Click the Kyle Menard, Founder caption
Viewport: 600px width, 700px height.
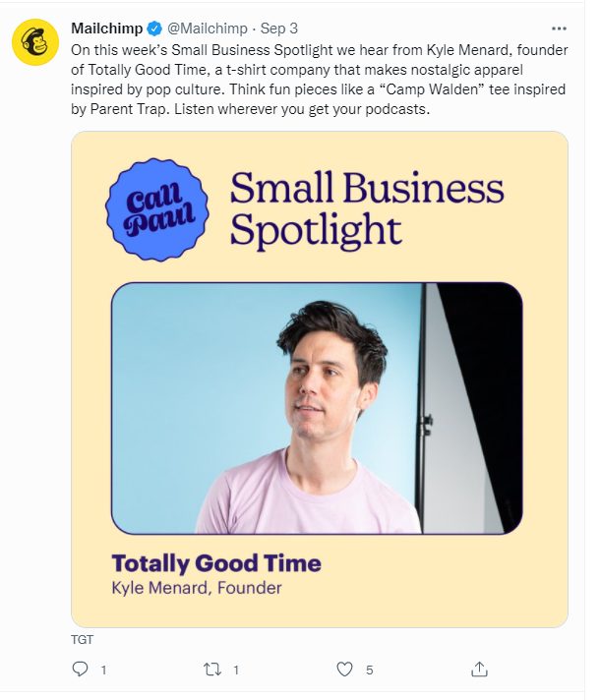[x=197, y=588]
